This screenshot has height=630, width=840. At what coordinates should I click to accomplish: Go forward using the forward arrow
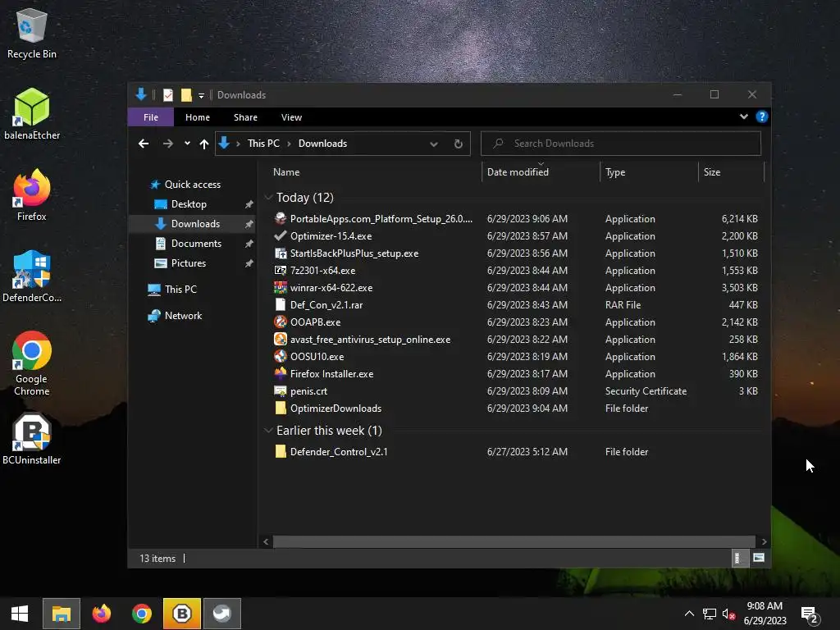tap(167, 144)
